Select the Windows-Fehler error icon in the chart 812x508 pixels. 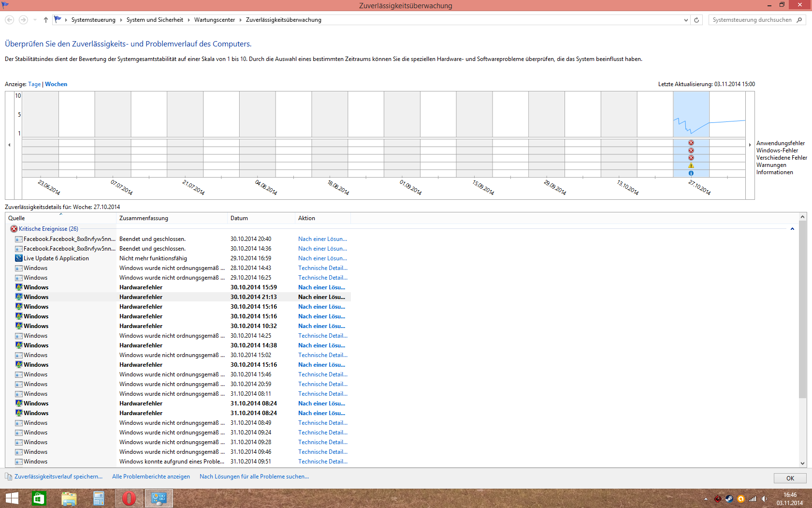point(691,150)
